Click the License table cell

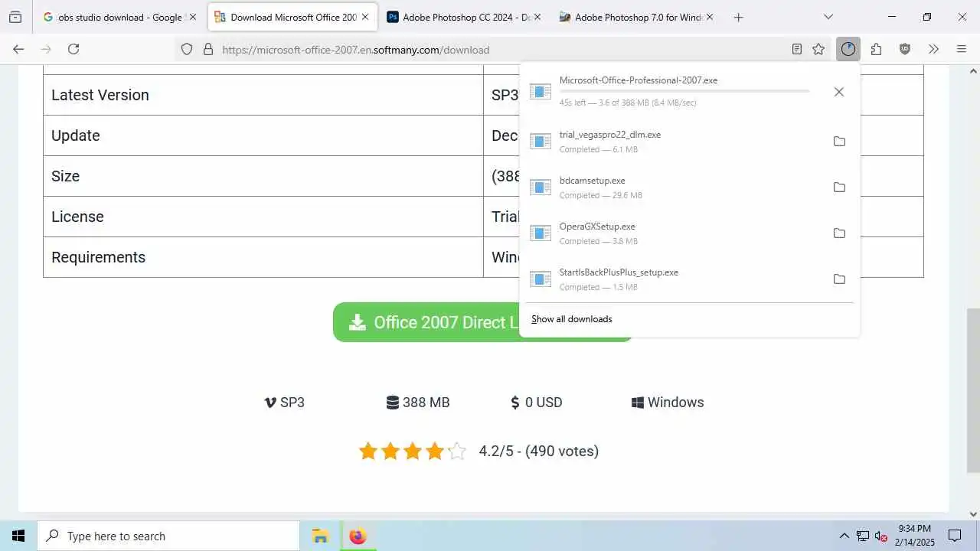(x=263, y=217)
